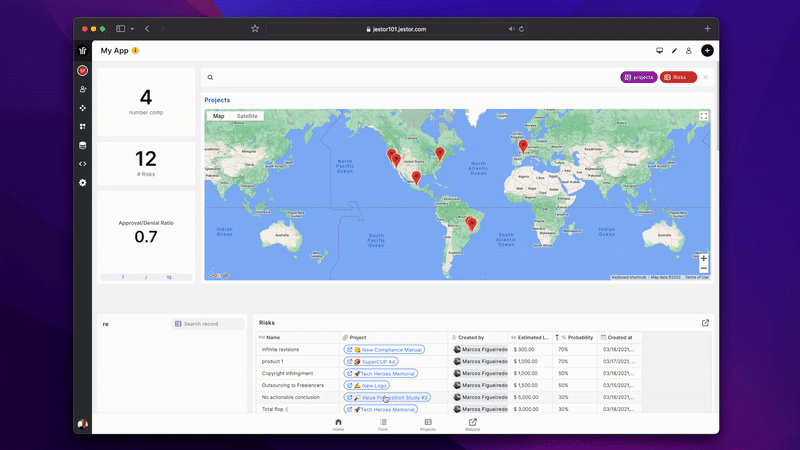Click the 'Infinite revisions' risk name cell
The image size is (800, 450).
click(297, 349)
